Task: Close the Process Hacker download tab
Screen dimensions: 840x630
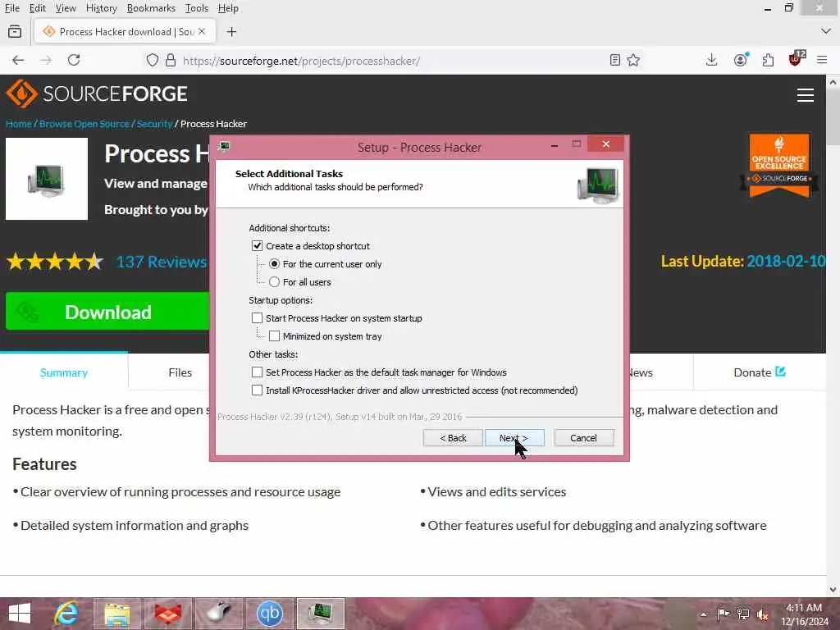Action: [x=202, y=32]
